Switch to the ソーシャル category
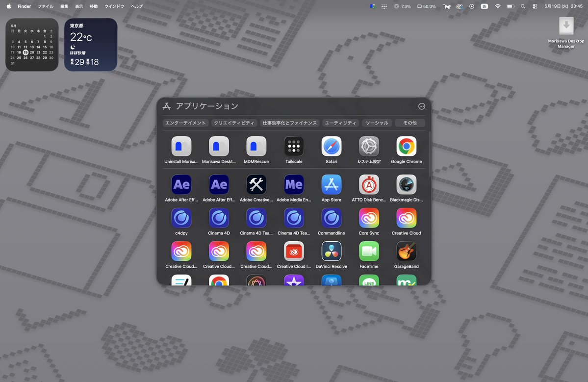588x382 pixels. (377, 123)
